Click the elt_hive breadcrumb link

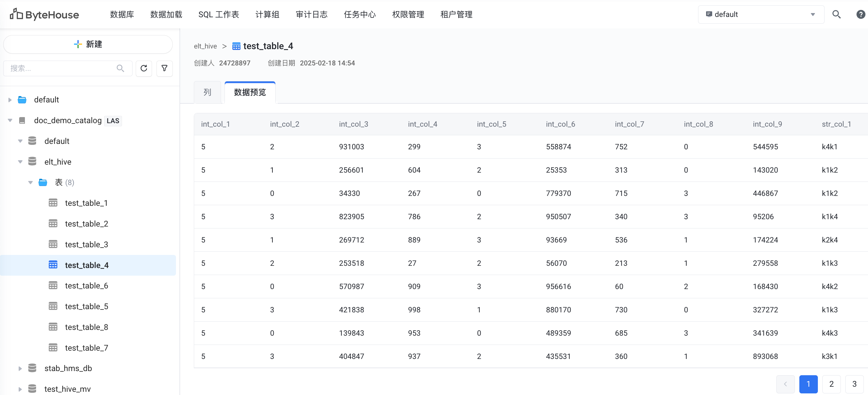coord(205,46)
